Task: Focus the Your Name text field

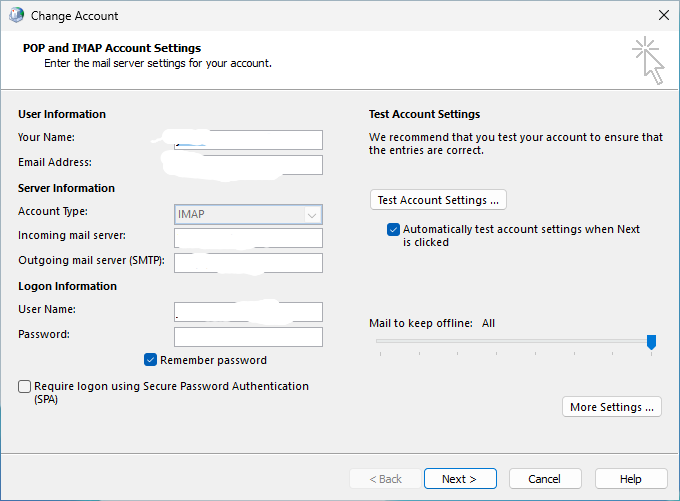Action: 248,140
